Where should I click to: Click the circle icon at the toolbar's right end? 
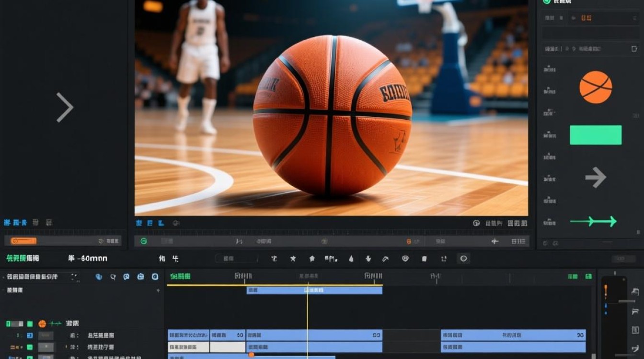pos(463,258)
